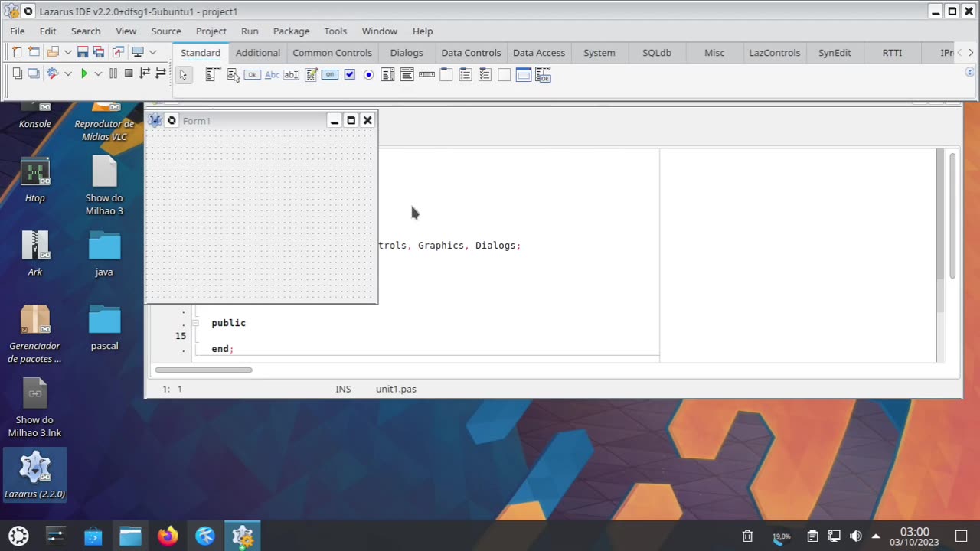Image resolution: width=980 pixels, height=551 pixels.
Task: Expand the Run button dropdown arrow
Action: tap(98, 73)
